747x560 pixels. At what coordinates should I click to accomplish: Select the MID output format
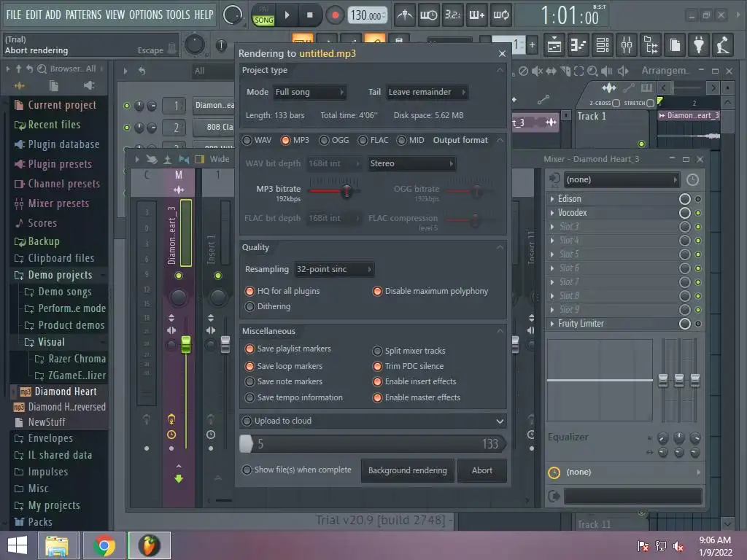(410, 140)
